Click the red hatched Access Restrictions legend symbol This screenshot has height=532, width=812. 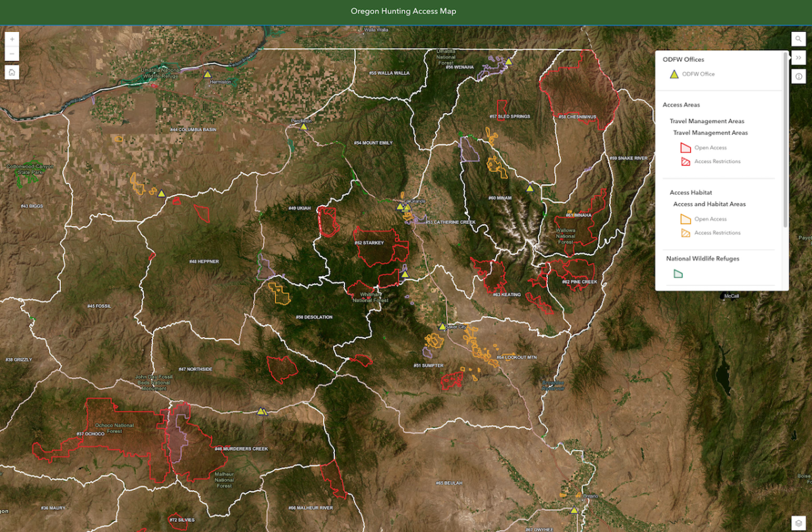tap(685, 162)
